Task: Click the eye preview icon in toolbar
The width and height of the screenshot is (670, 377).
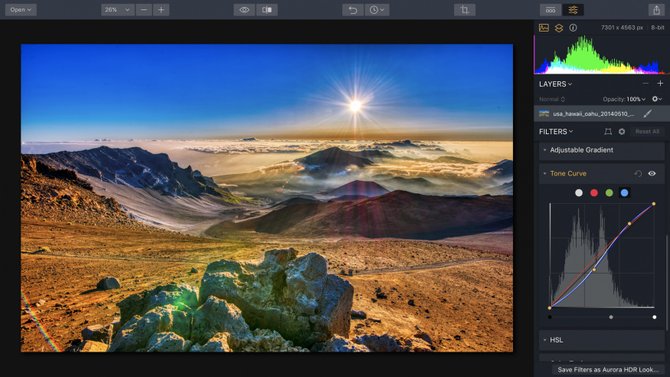Action: (x=244, y=10)
